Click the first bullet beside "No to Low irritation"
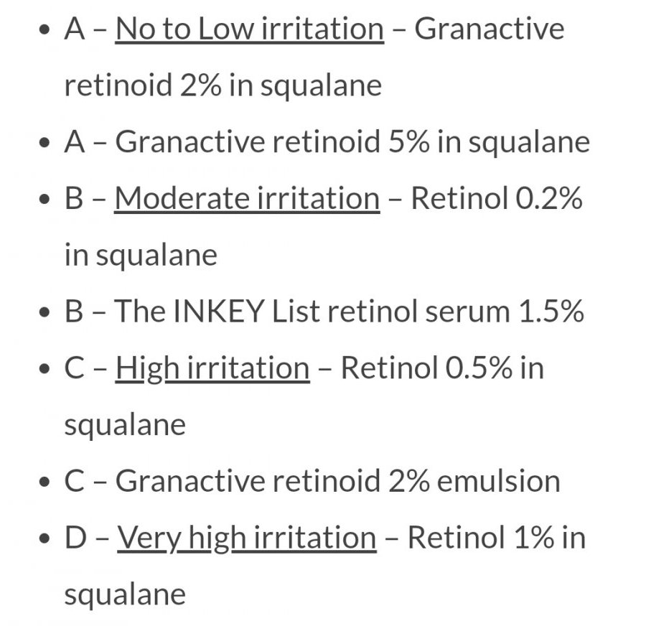This screenshot has height=644, width=646. tap(46, 31)
